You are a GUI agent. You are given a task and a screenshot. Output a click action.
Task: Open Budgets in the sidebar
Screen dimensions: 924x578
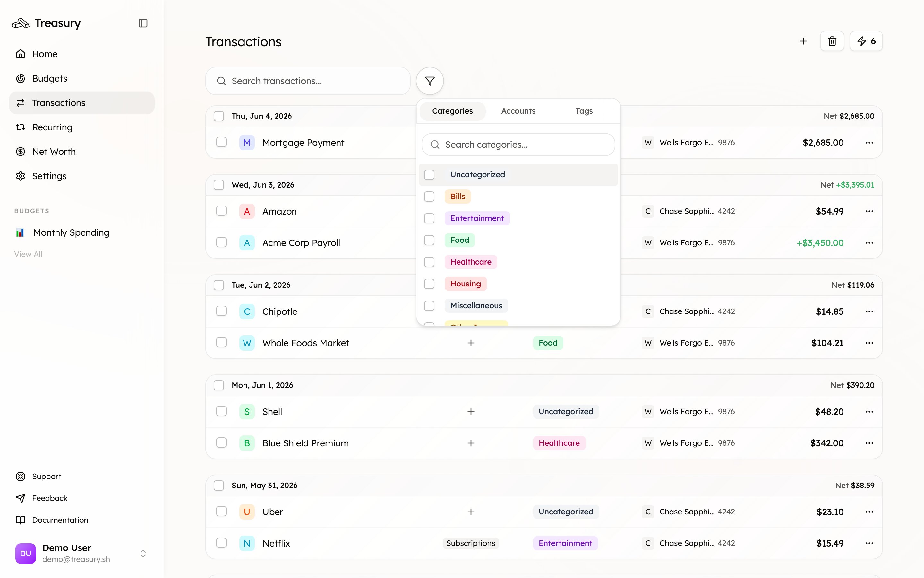[x=82, y=78]
